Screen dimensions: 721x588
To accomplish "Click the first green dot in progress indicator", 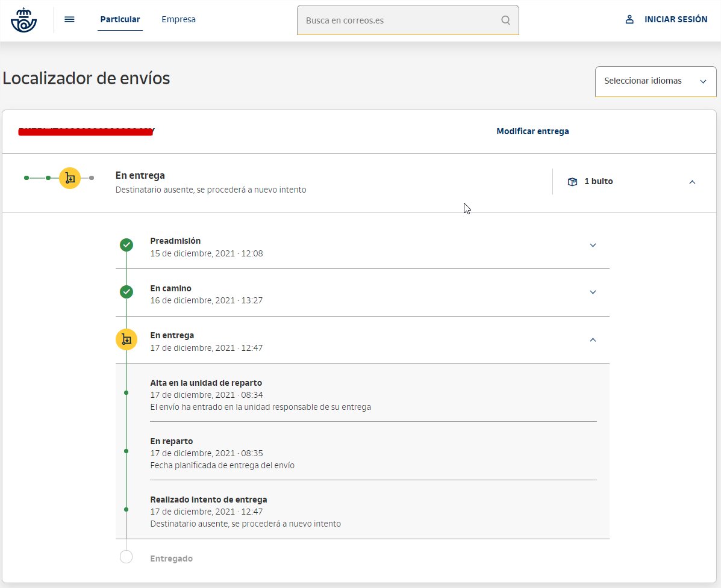I will pyautogui.click(x=27, y=178).
